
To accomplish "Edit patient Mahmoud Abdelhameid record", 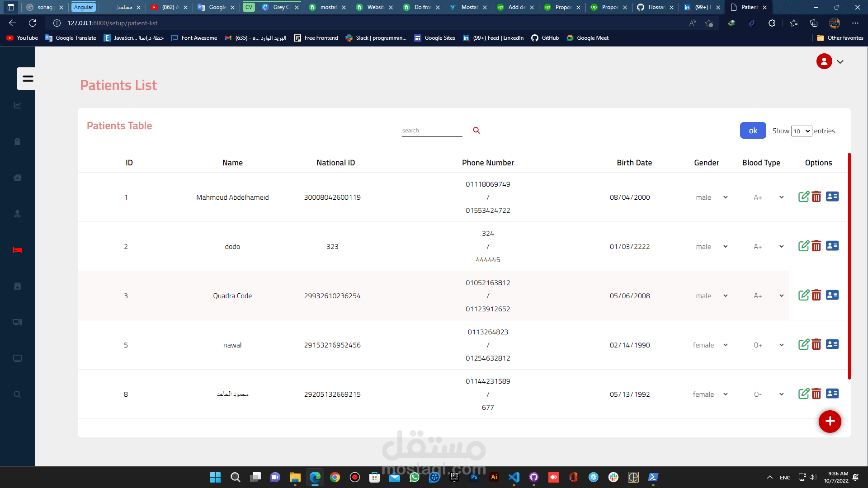I will coord(803,197).
